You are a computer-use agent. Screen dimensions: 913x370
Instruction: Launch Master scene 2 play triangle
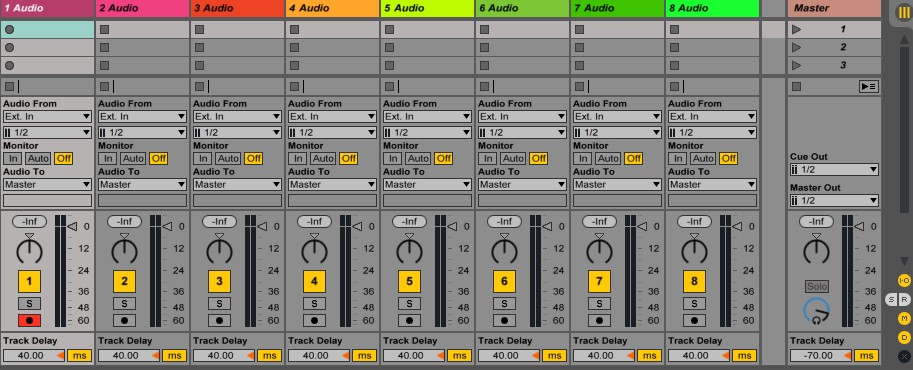pyautogui.click(x=797, y=47)
